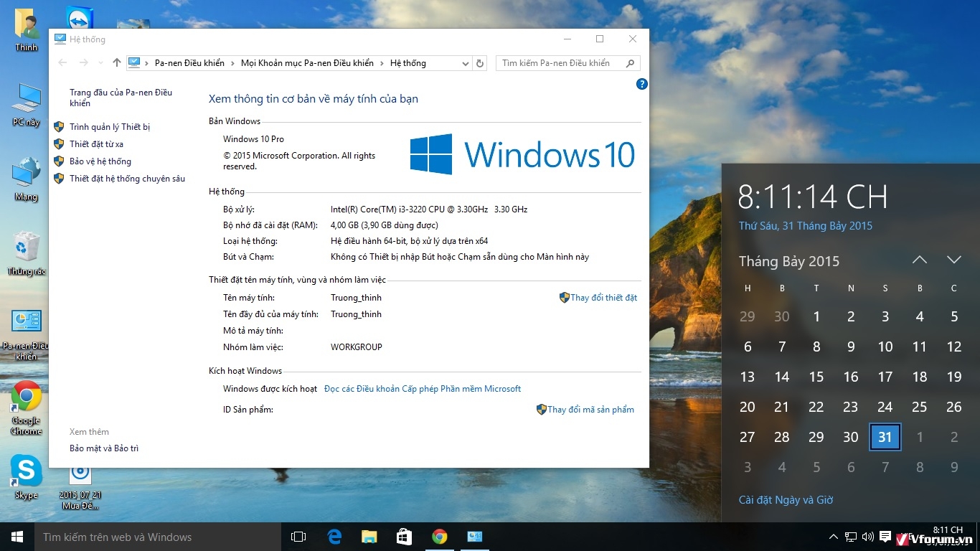980x551 pixels.
Task: Open Mạng network desktop icon
Action: point(27,179)
